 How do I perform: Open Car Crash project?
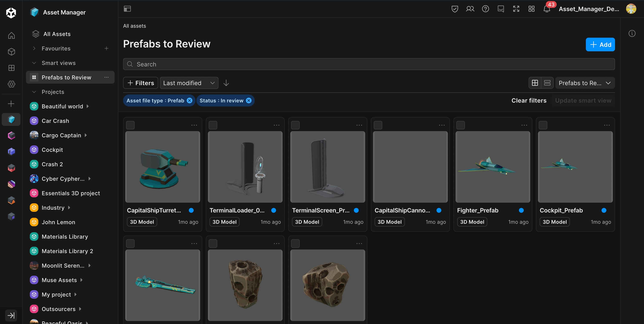pos(55,121)
